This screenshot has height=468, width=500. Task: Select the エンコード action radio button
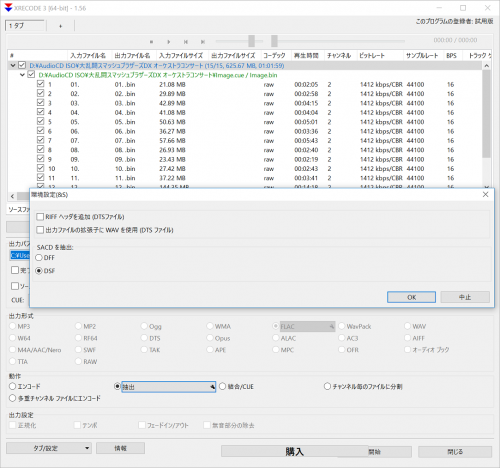[12, 386]
